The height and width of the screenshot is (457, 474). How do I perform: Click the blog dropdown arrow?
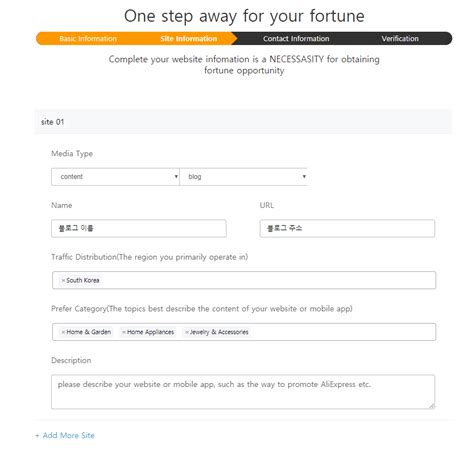click(x=304, y=177)
